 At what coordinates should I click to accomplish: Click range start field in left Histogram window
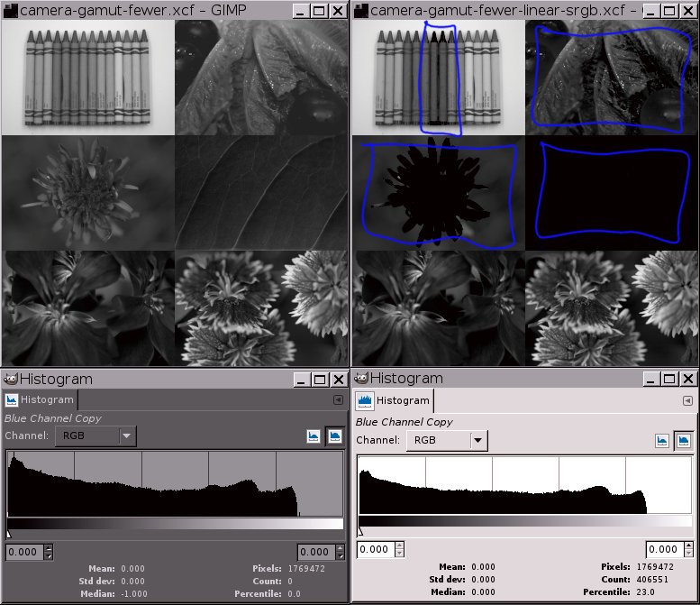(25, 552)
